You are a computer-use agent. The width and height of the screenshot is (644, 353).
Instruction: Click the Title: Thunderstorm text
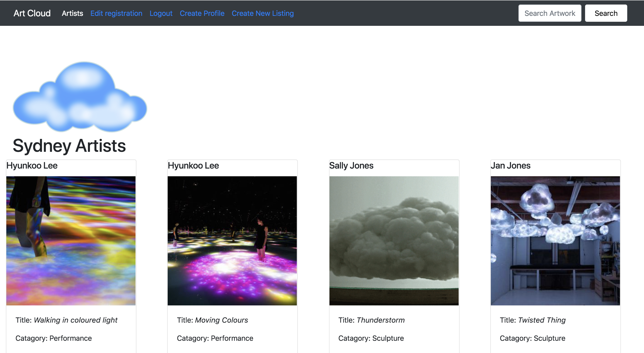(x=371, y=320)
